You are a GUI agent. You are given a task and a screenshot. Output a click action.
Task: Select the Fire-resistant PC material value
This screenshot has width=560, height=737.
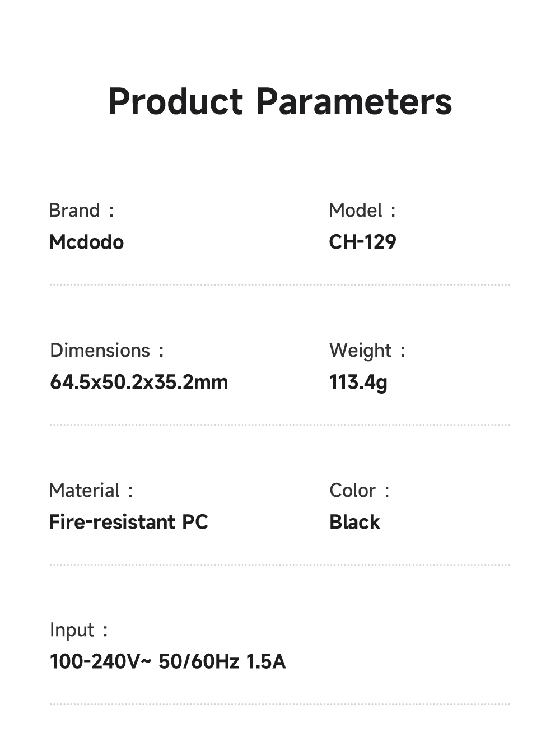pyautogui.click(x=128, y=522)
